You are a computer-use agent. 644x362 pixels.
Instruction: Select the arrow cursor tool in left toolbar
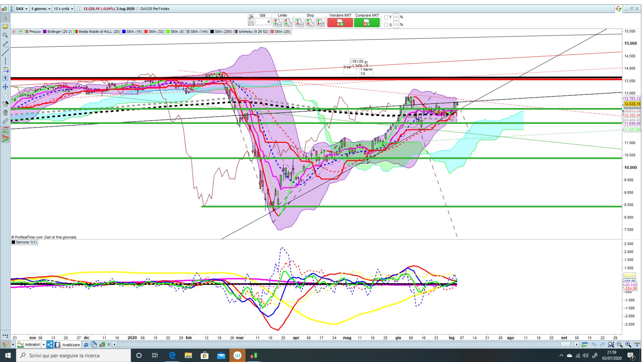click(x=5, y=18)
